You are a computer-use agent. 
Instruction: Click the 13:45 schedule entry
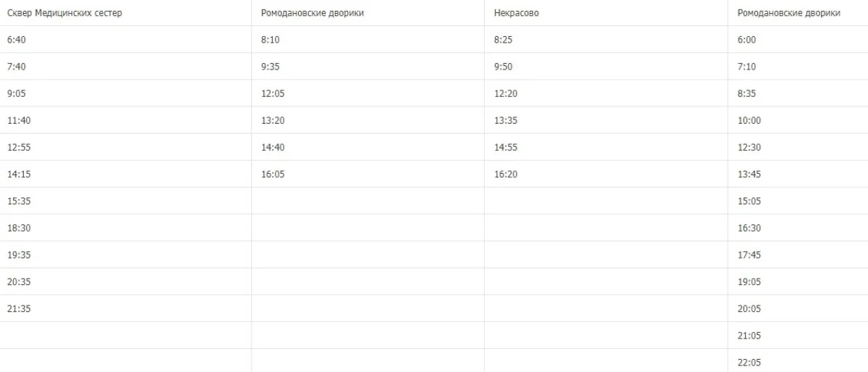click(x=749, y=174)
